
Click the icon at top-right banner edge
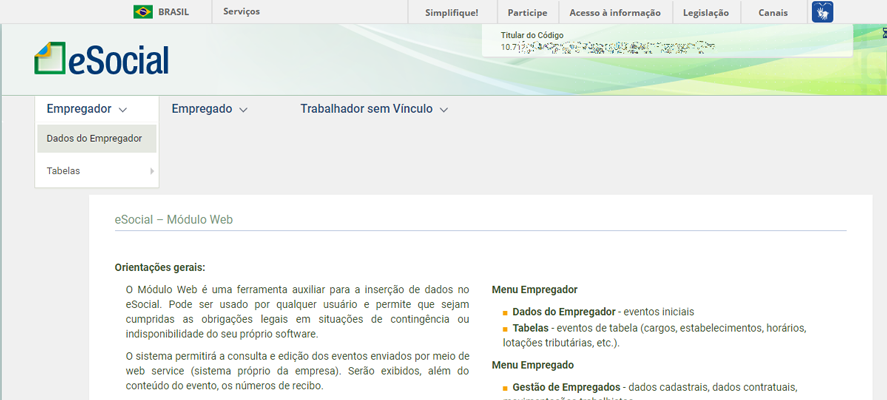click(x=884, y=35)
